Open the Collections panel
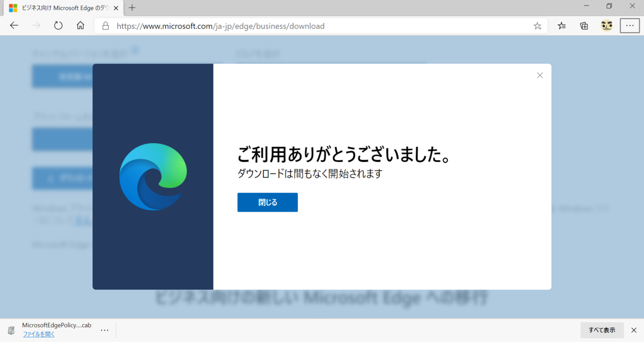 coord(584,26)
